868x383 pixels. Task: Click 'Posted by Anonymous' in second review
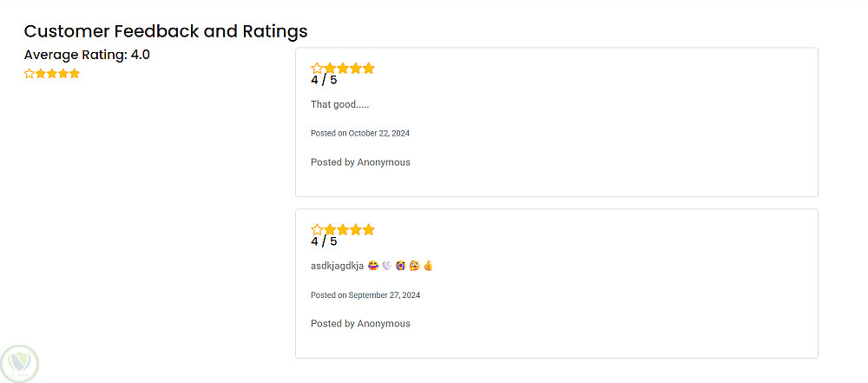pos(360,324)
